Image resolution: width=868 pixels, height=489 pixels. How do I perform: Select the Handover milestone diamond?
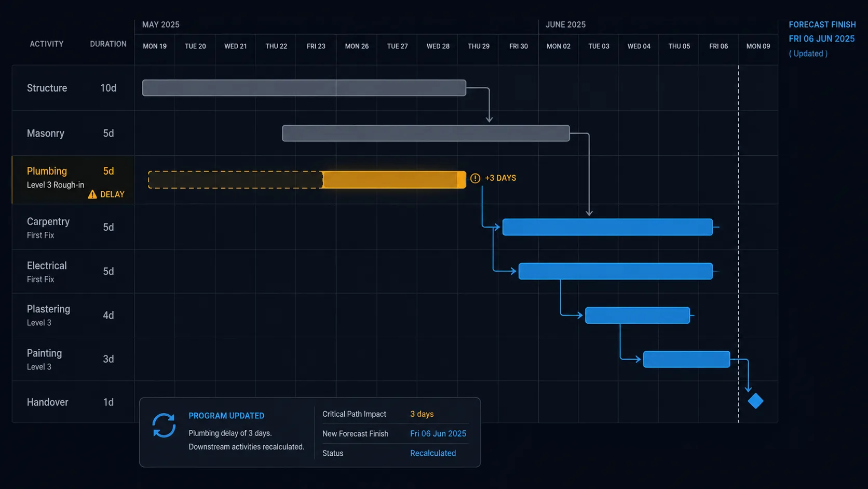tap(755, 401)
